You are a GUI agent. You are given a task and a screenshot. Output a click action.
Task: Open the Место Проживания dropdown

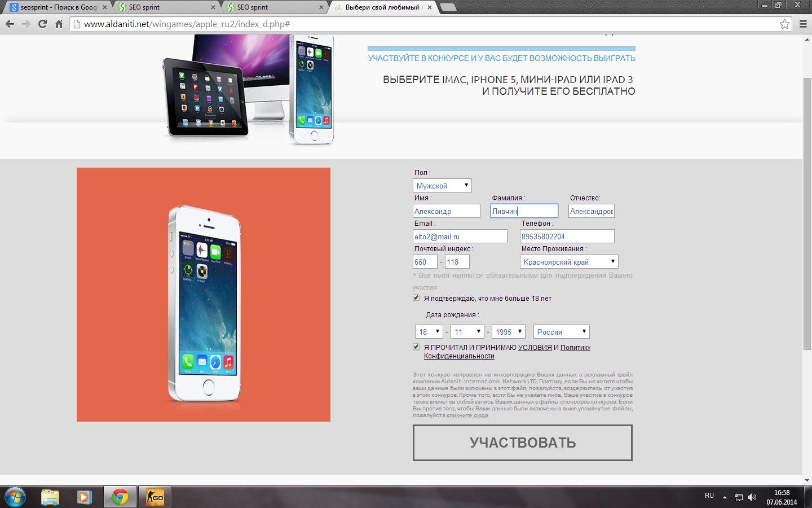click(569, 262)
